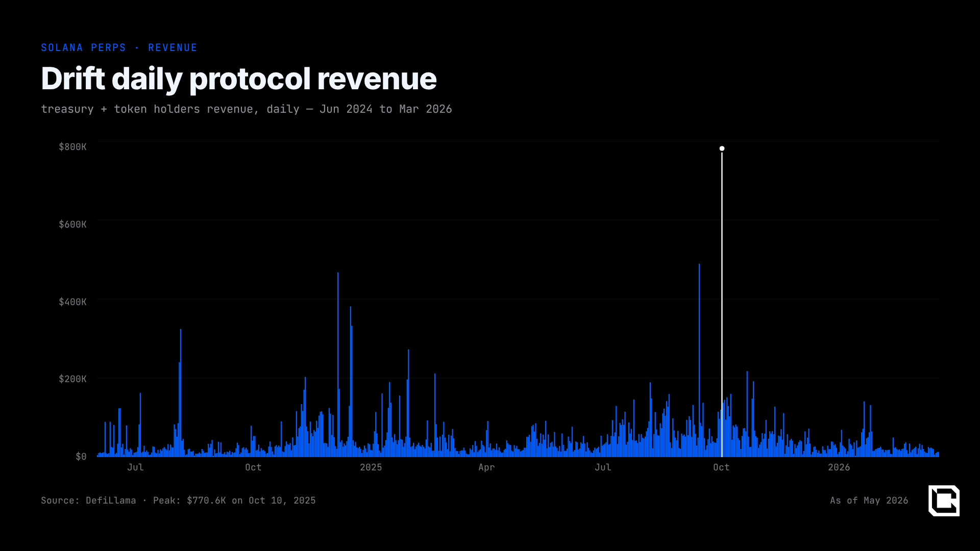This screenshot has height=551, width=980.
Task: Click the '$0' y-axis label
Action: [81, 457]
